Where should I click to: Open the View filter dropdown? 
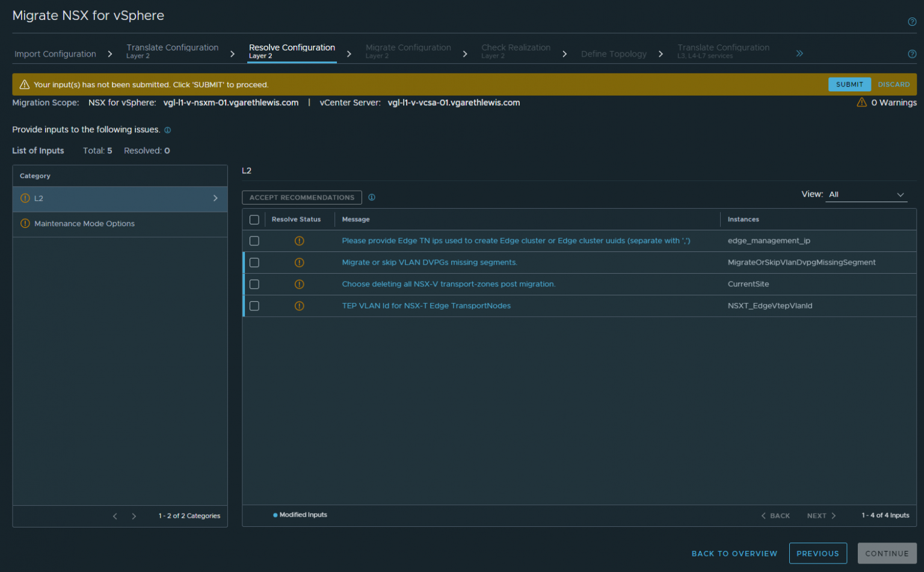coord(866,194)
